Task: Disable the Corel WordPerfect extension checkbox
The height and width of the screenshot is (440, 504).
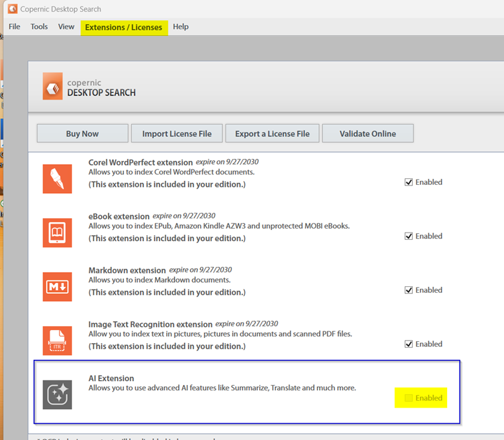Action: (408, 182)
